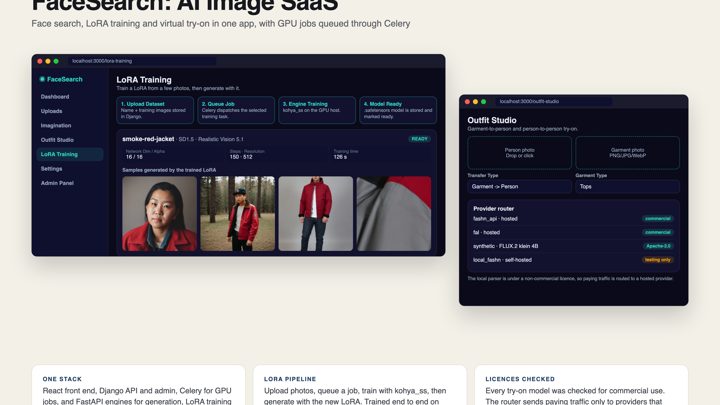
Task: Click the Outfit Studio window heading
Action: pos(492,120)
